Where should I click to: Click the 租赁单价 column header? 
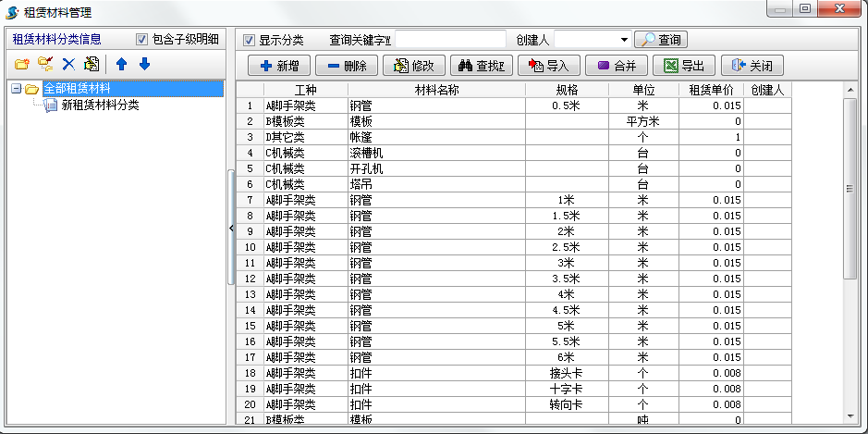tap(711, 90)
